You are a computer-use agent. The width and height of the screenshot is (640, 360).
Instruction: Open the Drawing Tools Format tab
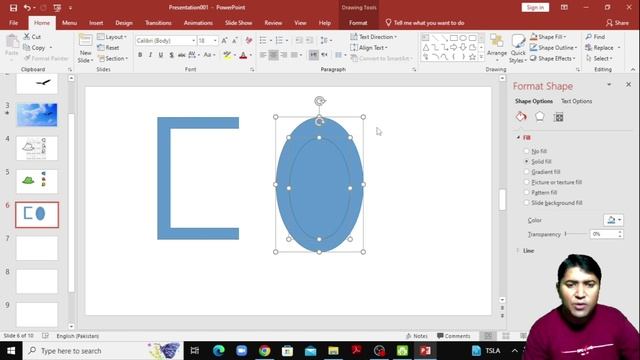click(358, 23)
